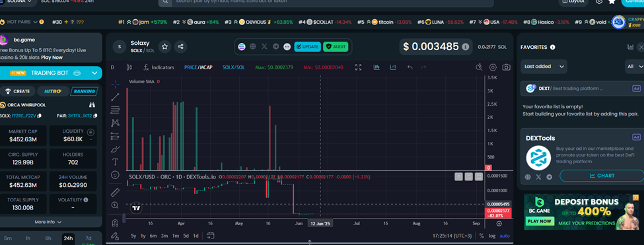Switch chart to fullscreen mode
Screen dimensions: 644x245
358,67
